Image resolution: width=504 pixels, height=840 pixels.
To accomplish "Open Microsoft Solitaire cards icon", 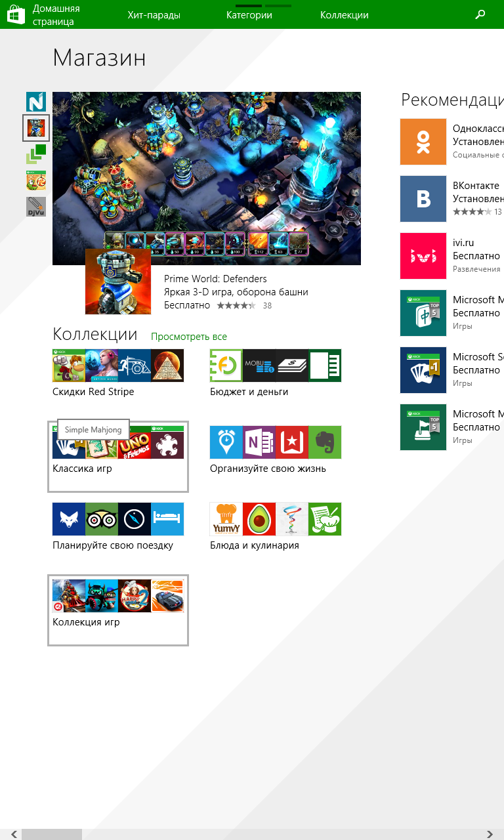I will point(423,370).
